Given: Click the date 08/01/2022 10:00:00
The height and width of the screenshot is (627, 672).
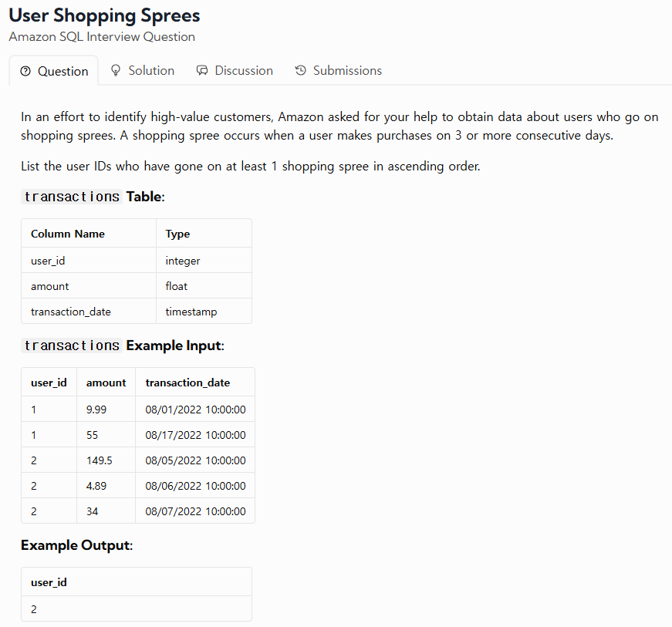Looking at the screenshot, I should point(195,410).
